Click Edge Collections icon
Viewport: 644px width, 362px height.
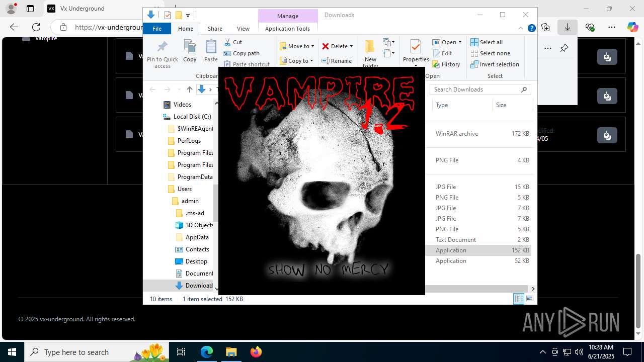click(545, 27)
